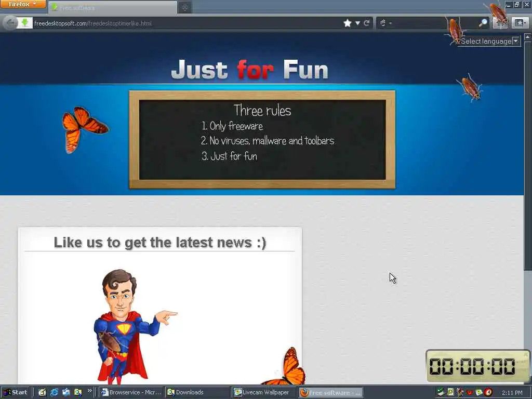The width and height of the screenshot is (532, 399).
Task: Click the cockroach near the banner's right
Action: 470,88
